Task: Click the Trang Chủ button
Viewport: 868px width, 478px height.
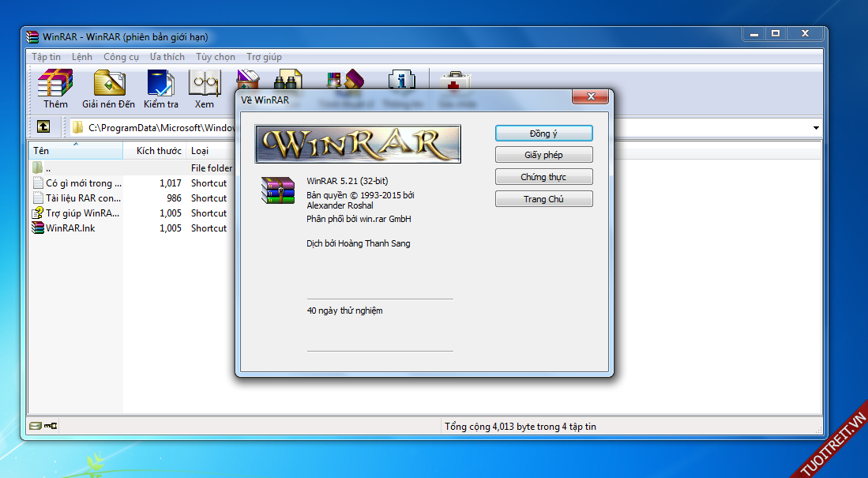Action: point(543,199)
